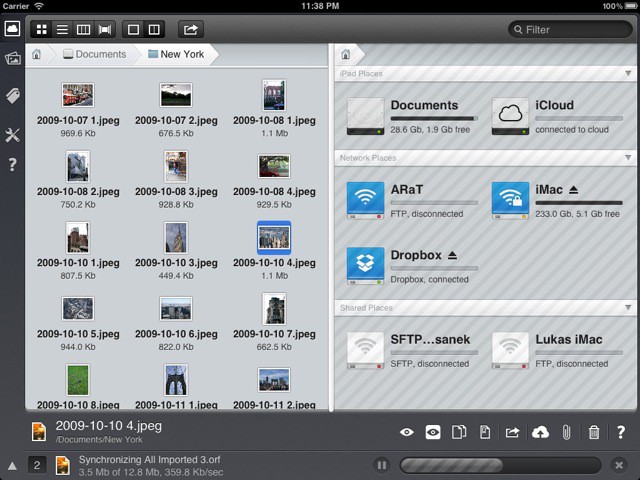Go to home in right pane breadcrumb

(x=346, y=54)
